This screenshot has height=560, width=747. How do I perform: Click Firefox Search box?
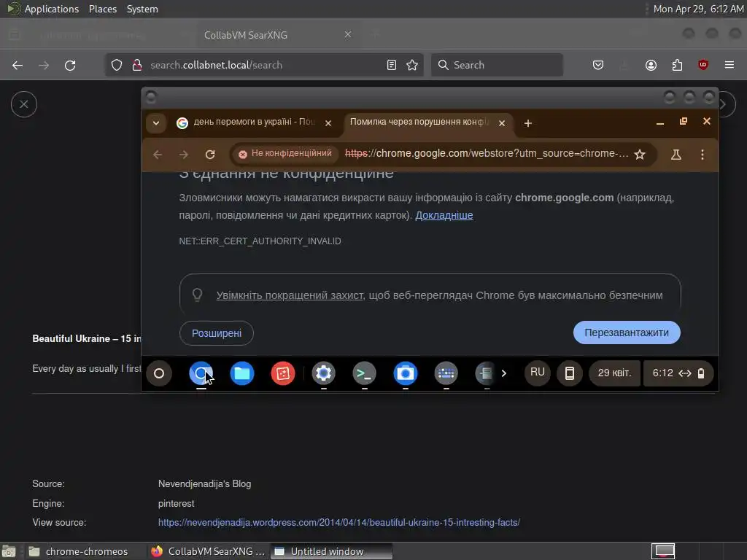[x=497, y=65]
